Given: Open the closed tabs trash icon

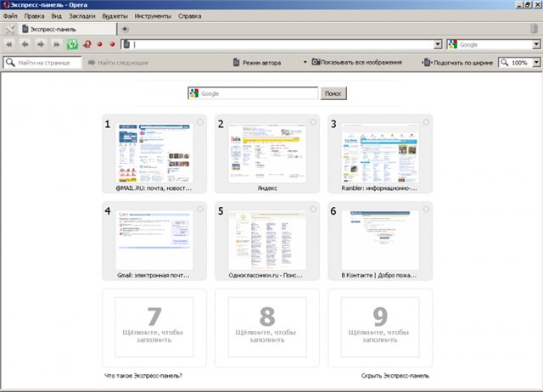Looking at the screenshot, I should [x=534, y=28].
